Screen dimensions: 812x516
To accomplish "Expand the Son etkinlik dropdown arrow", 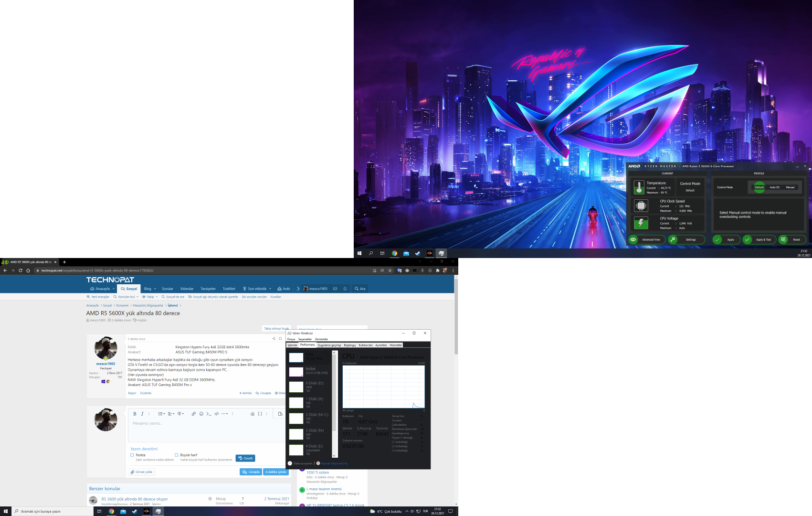I will click(x=270, y=289).
